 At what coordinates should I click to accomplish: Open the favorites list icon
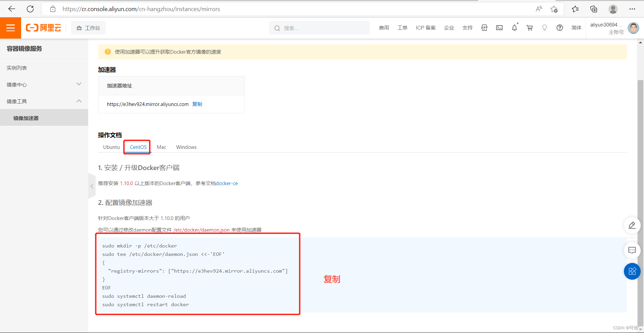pyautogui.click(x=575, y=9)
